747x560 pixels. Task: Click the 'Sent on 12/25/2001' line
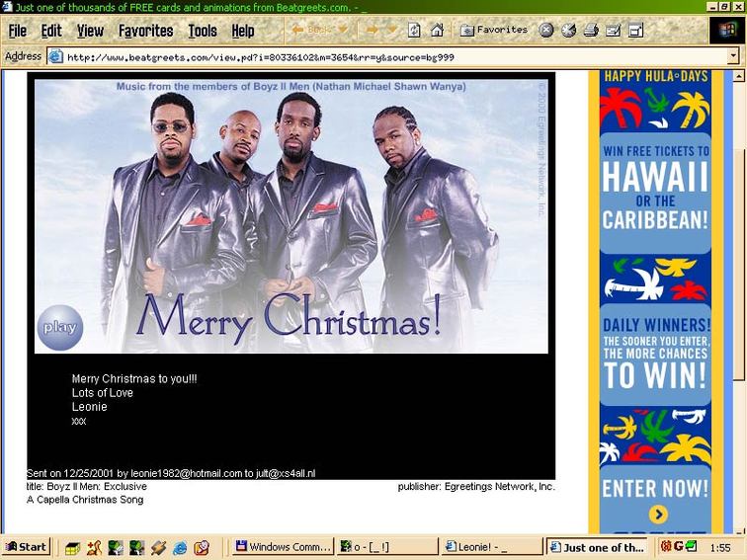[171, 473]
